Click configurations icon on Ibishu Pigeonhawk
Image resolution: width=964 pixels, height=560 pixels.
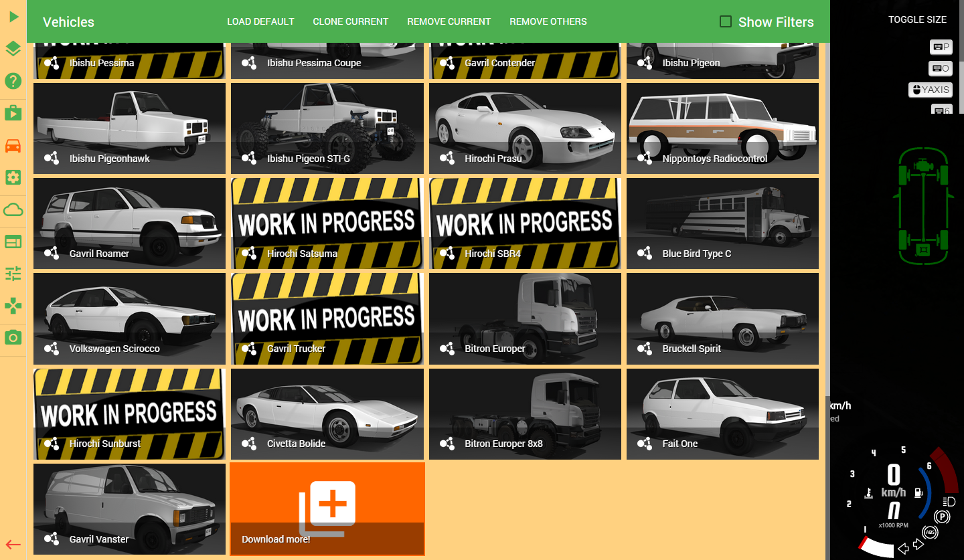coord(52,159)
